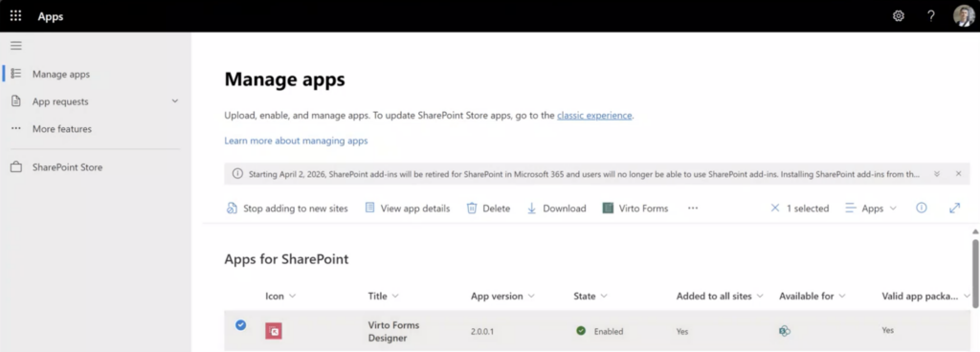Click the scrollbar up arrow
The height and width of the screenshot is (352, 980).
click(x=975, y=231)
